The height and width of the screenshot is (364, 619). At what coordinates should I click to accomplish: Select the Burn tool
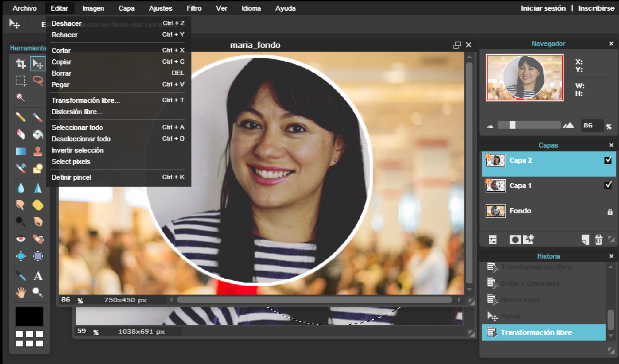tap(38, 221)
